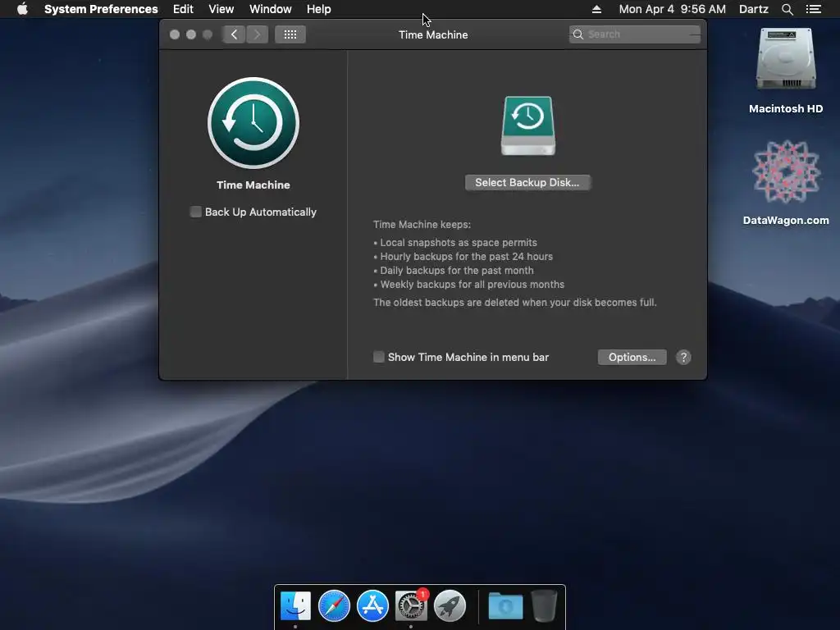Click Select Backup Disk button
The image size is (840, 630).
pyautogui.click(x=527, y=182)
